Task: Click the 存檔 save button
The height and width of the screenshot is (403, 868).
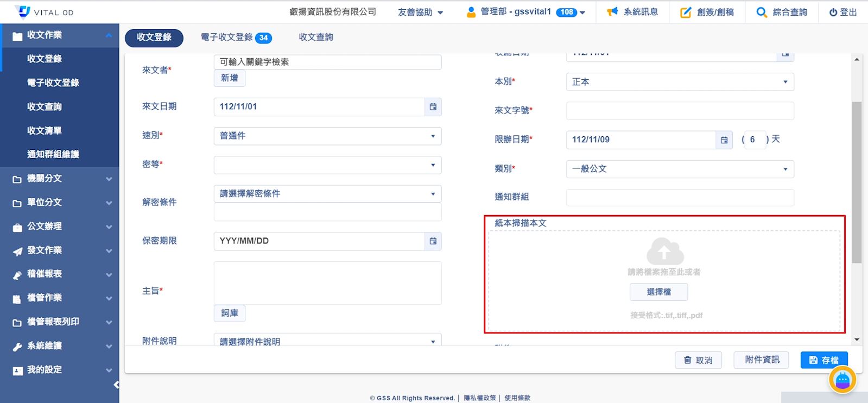Action: 823,360
